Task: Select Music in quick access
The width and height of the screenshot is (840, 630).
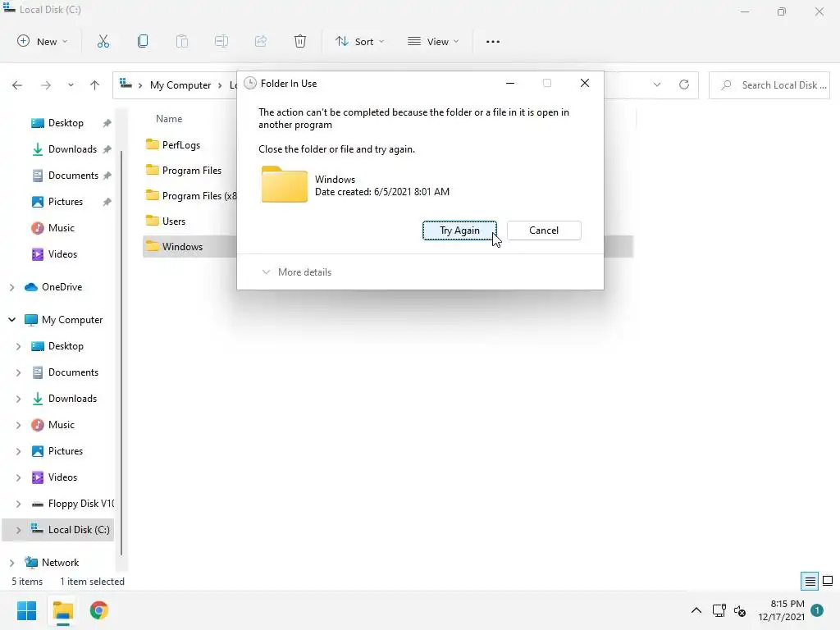Action: click(x=61, y=228)
